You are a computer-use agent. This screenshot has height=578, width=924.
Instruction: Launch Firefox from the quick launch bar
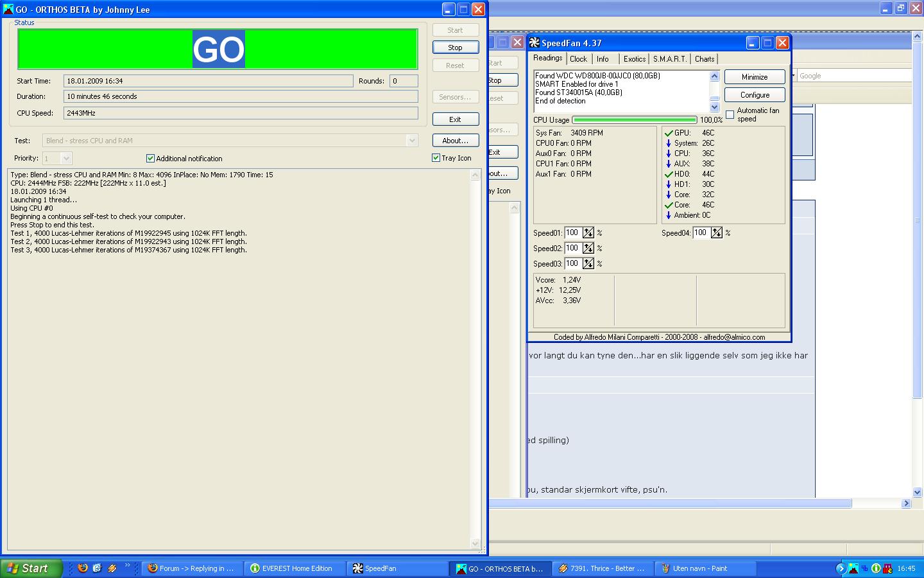(82, 568)
